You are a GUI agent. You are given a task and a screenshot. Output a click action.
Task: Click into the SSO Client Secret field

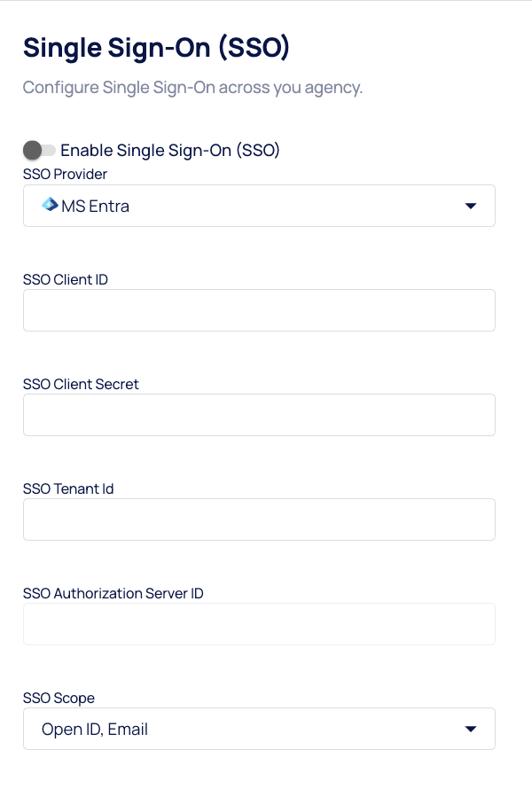click(259, 415)
